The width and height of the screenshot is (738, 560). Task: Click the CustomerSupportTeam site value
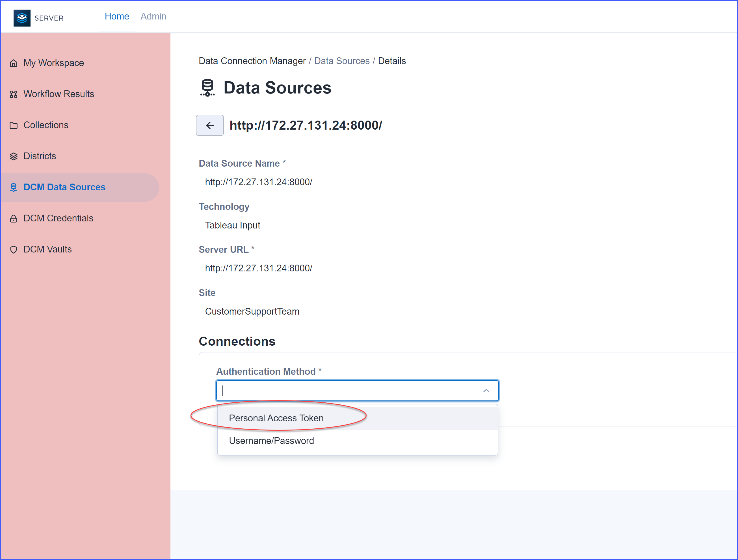(252, 311)
